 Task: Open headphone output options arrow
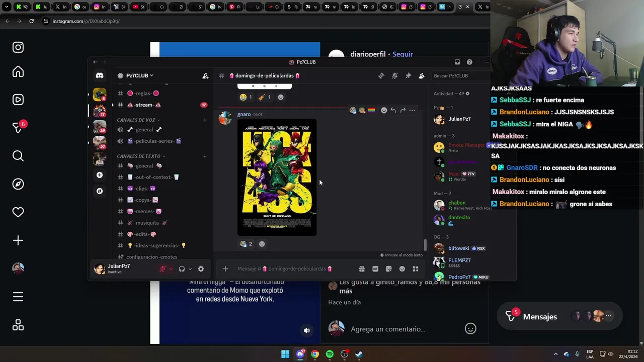point(190,269)
